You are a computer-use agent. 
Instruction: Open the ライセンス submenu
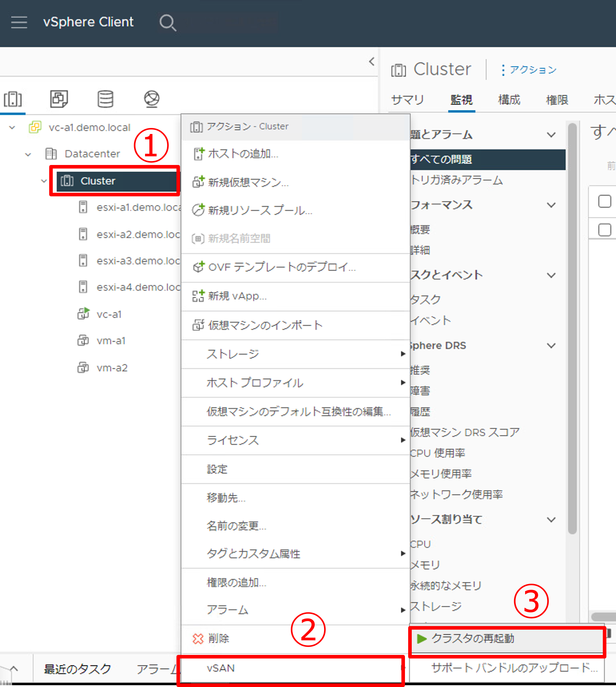pyautogui.click(x=296, y=440)
